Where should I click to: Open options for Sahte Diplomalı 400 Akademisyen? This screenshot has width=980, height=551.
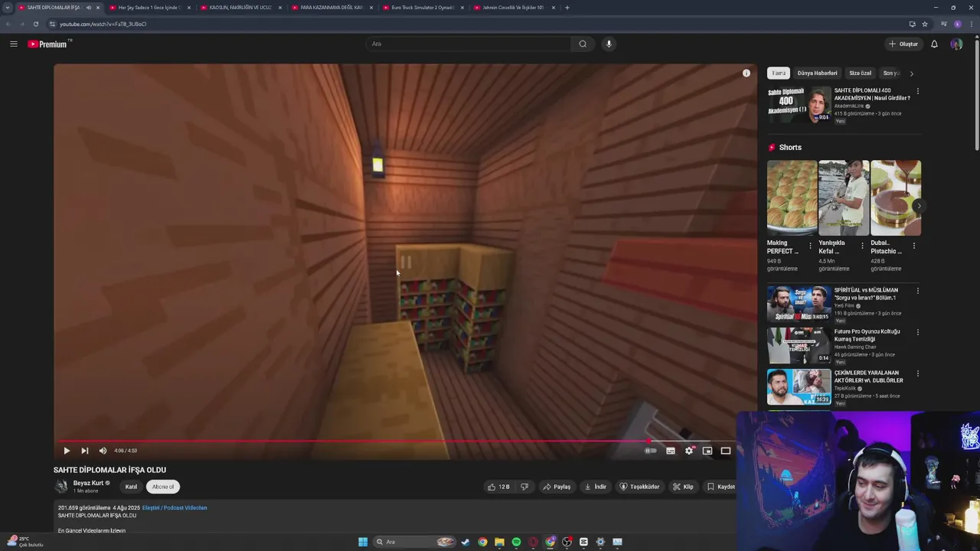[x=918, y=91]
